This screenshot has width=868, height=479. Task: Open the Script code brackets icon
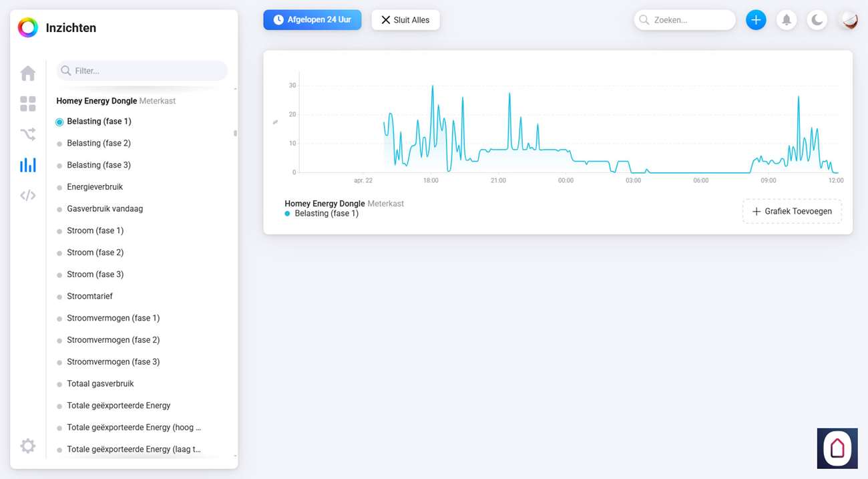coord(28,196)
